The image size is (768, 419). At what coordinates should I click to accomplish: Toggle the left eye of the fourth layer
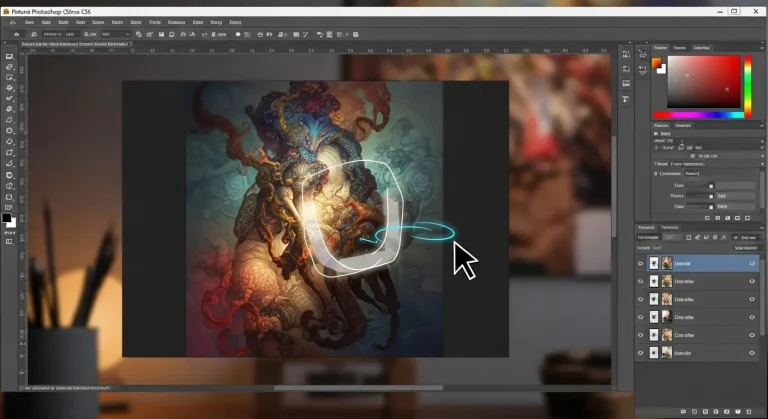click(640, 317)
